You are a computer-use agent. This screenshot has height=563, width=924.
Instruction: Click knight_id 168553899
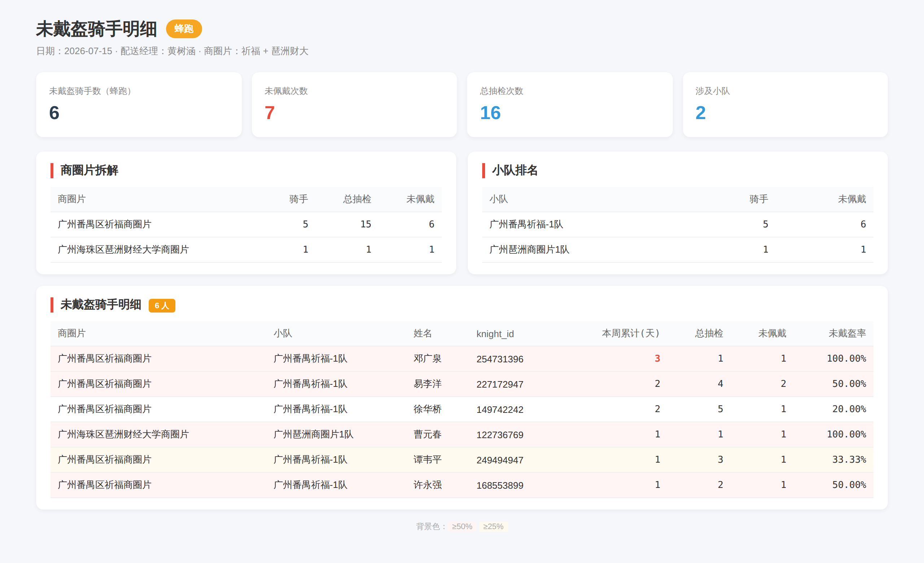coord(500,485)
